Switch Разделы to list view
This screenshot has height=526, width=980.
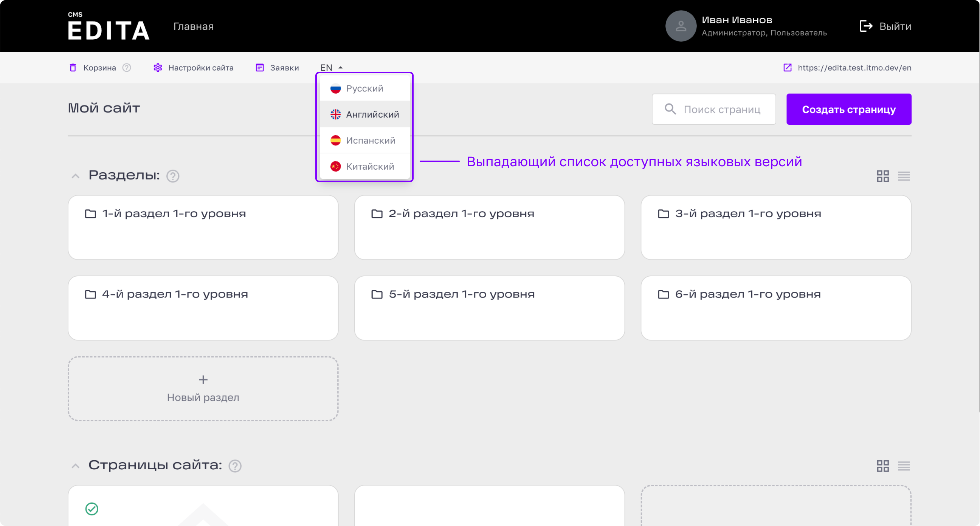pyautogui.click(x=904, y=176)
